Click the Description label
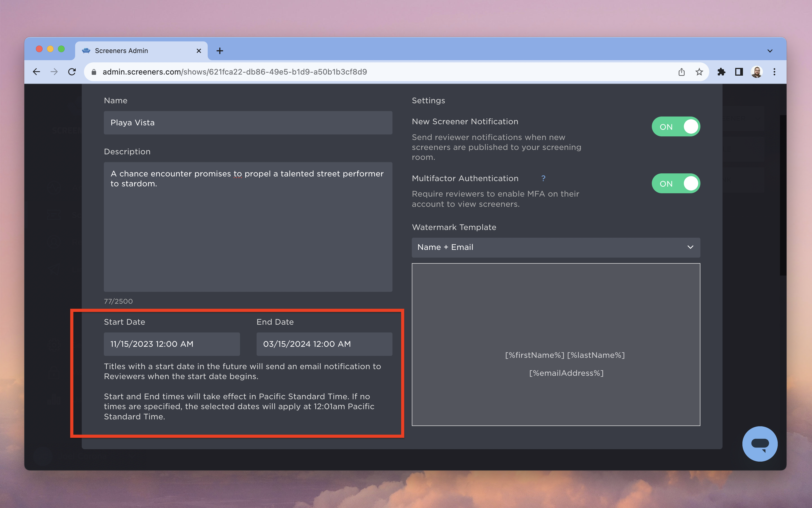This screenshot has width=812, height=508. 127,152
